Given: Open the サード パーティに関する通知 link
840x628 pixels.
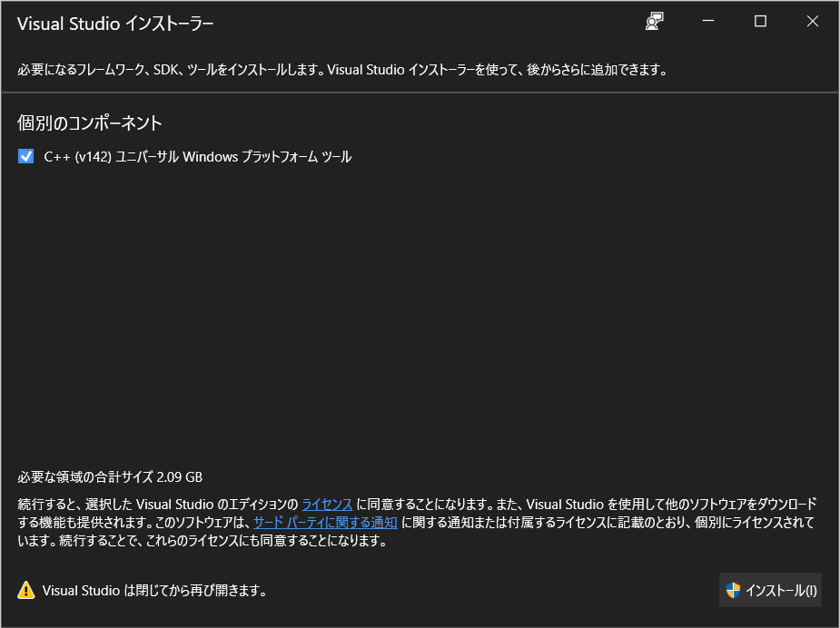Looking at the screenshot, I should (x=325, y=523).
